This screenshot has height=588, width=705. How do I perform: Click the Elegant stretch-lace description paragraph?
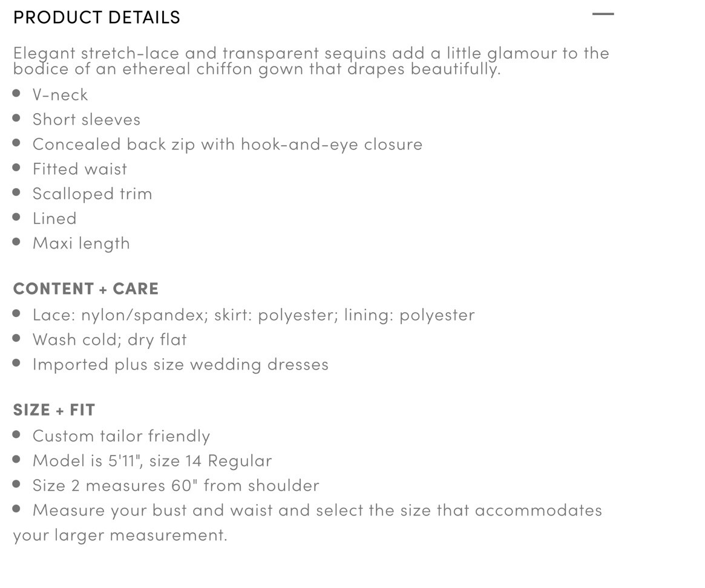(x=311, y=61)
